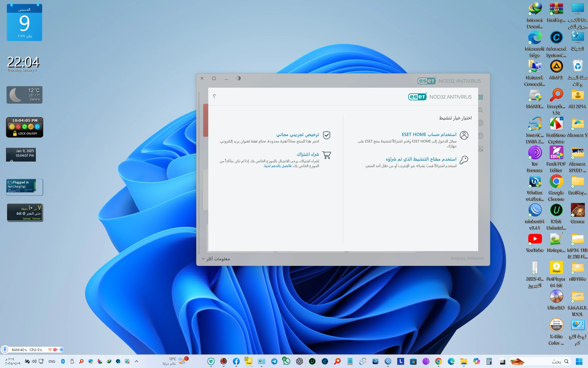The width and height of the screenshot is (588, 368).
Task: Show hidden system tray icons chevron
Action: pos(136,361)
